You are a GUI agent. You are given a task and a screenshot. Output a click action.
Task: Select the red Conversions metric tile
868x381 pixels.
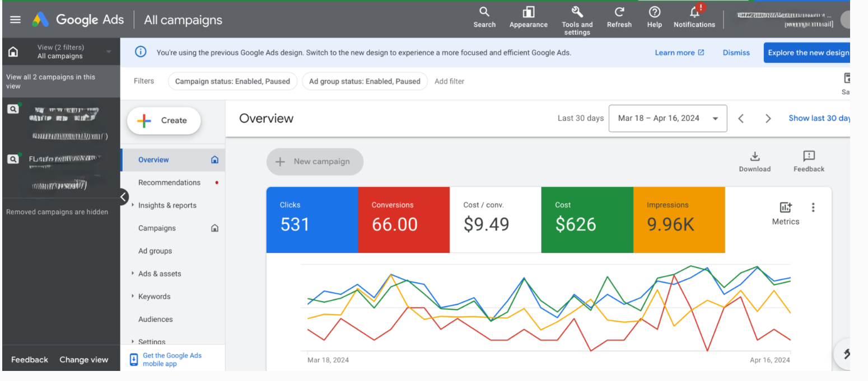[403, 220]
